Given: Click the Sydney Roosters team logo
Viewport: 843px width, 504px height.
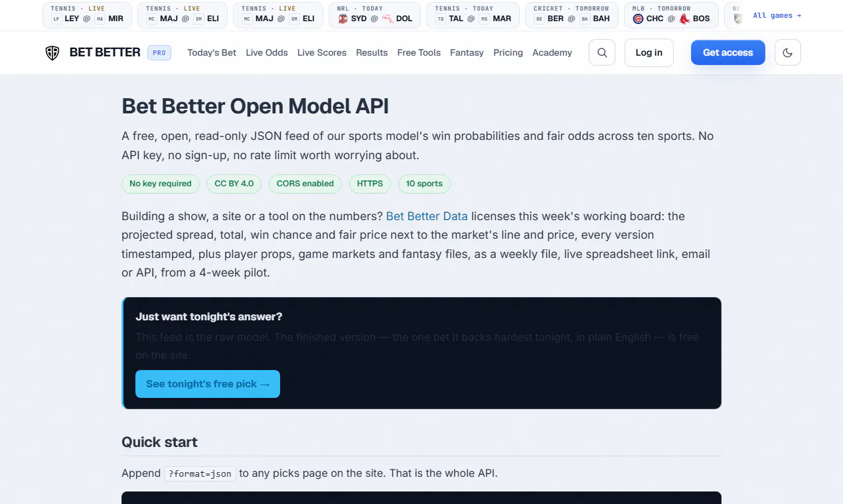Looking at the screenshot, I should pyautogui.click(x=343, y=19).
